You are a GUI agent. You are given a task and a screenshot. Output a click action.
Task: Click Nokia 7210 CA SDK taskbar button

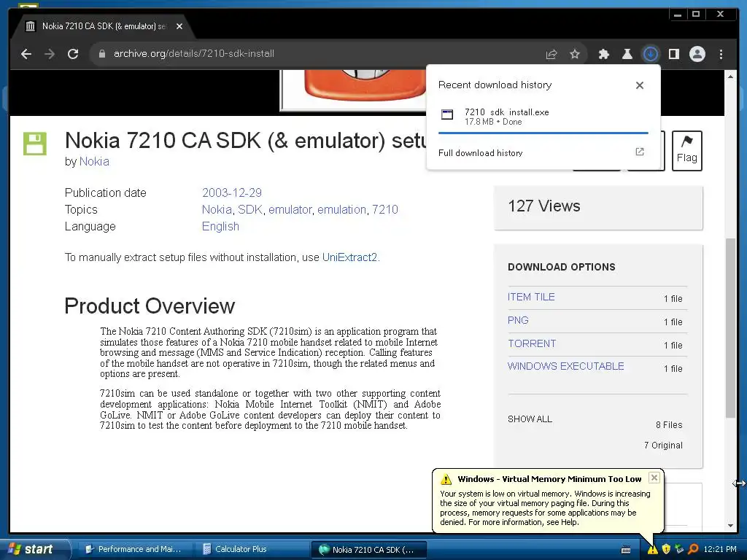point(369,550)
